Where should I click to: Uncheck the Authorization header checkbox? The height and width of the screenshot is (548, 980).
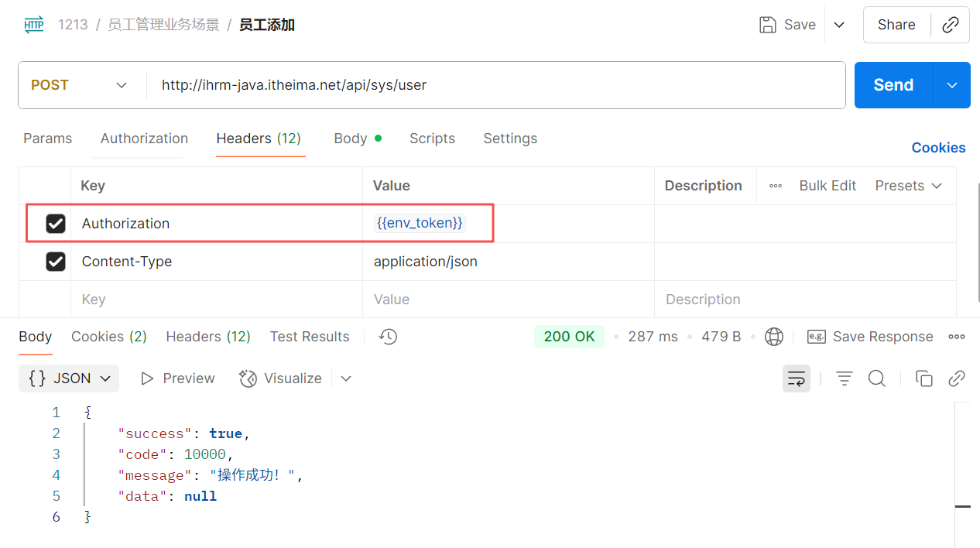[56, 224]
